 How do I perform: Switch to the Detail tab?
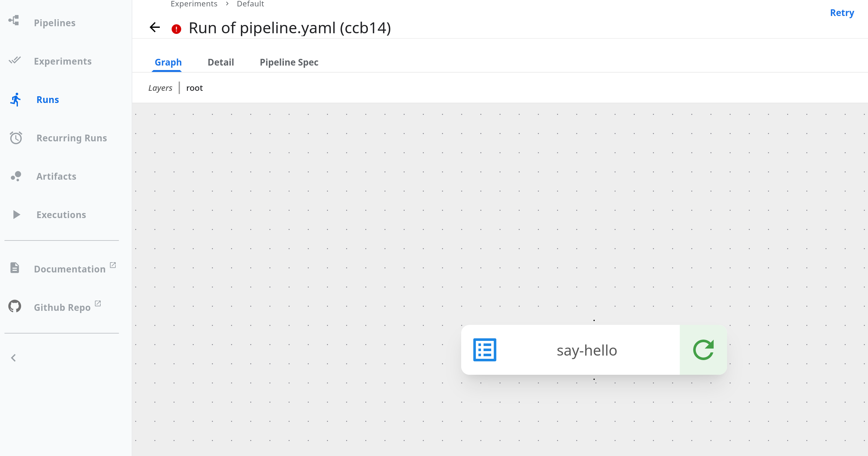coord(221,62)
